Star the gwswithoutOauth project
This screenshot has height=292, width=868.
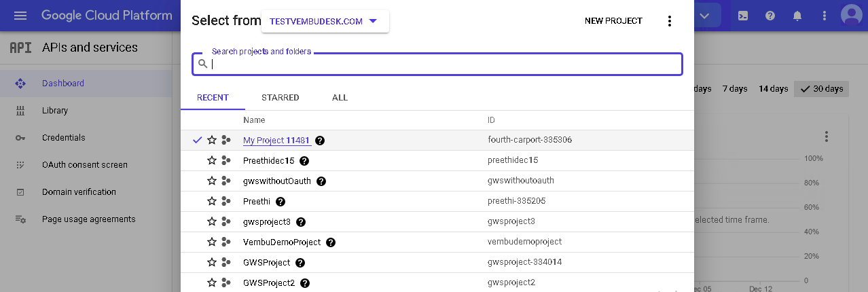tap(212, 181)
